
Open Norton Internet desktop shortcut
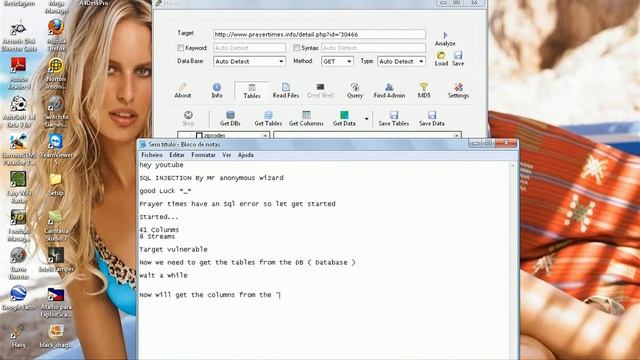coord(56,66)
